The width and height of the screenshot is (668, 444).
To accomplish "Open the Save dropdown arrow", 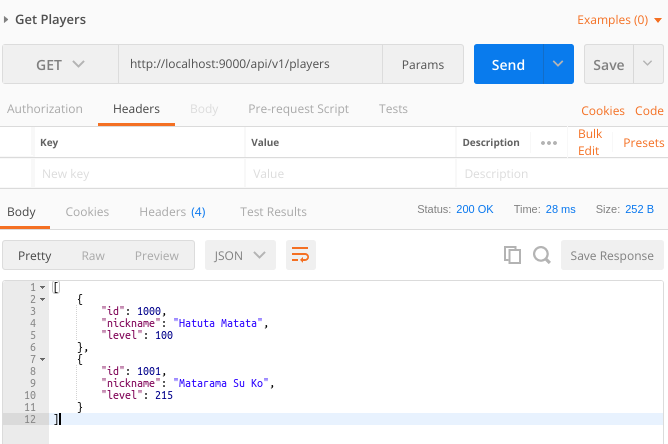I will [x=645, y=65].
